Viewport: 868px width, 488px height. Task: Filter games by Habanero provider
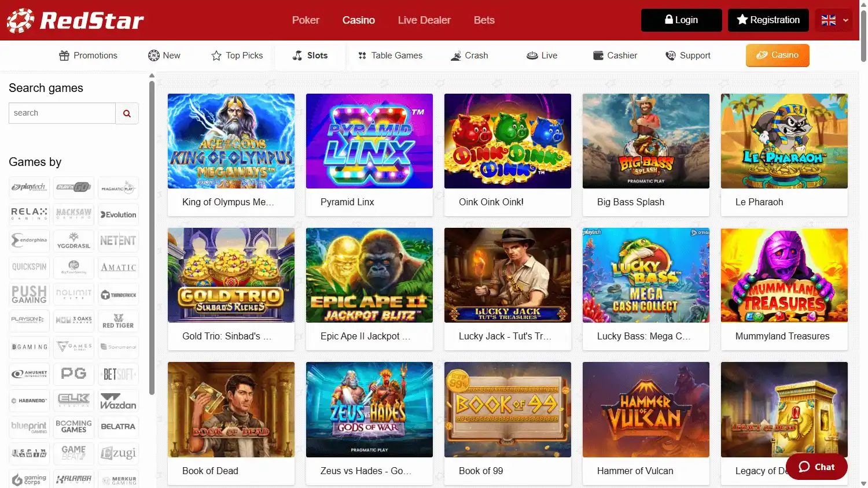pyautogui.click(x=30, y=400)
